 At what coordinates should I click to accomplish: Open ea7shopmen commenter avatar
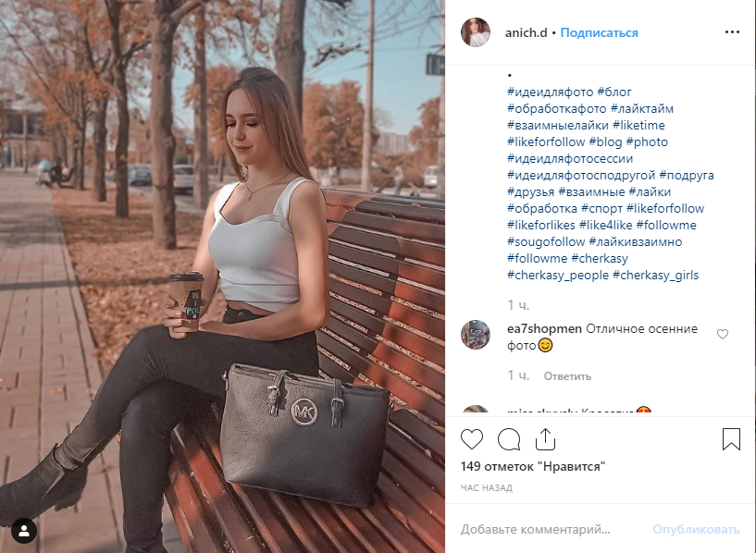[476, 335]
